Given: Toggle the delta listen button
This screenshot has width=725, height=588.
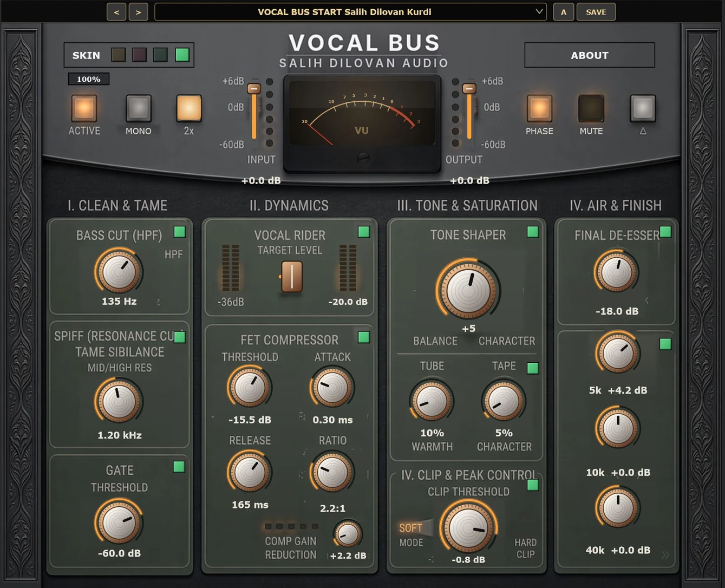Looking at the screenshot, I should click(643, 108).
